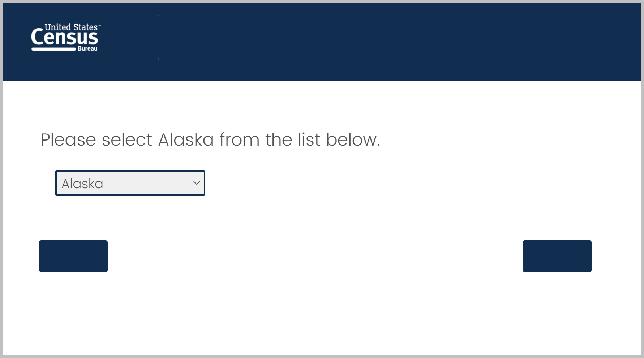Click the large 'Census' word in logo
Screen dimensions: 644x358
pyautogui.click(x=64, y=38)
